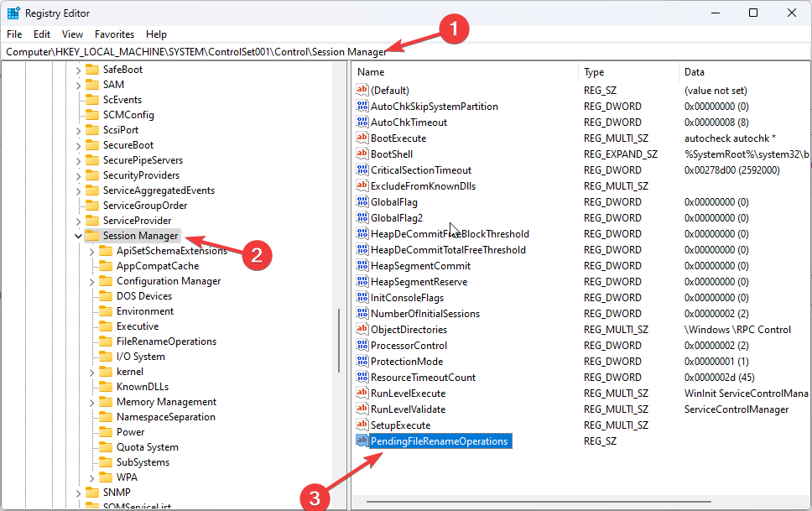Expand the SafeBoot key
This screenshot has height=511, width=812.
point(78,70)
